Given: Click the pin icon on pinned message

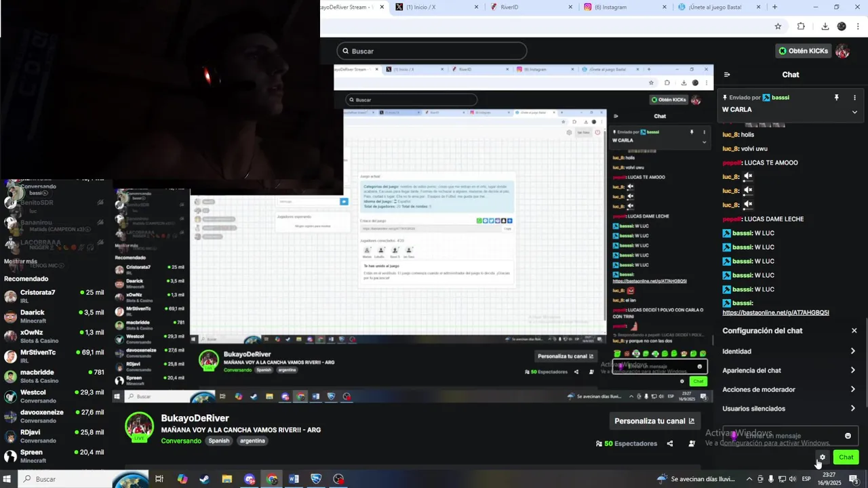Looking at the screenshot, I should [x=836, y=98].
